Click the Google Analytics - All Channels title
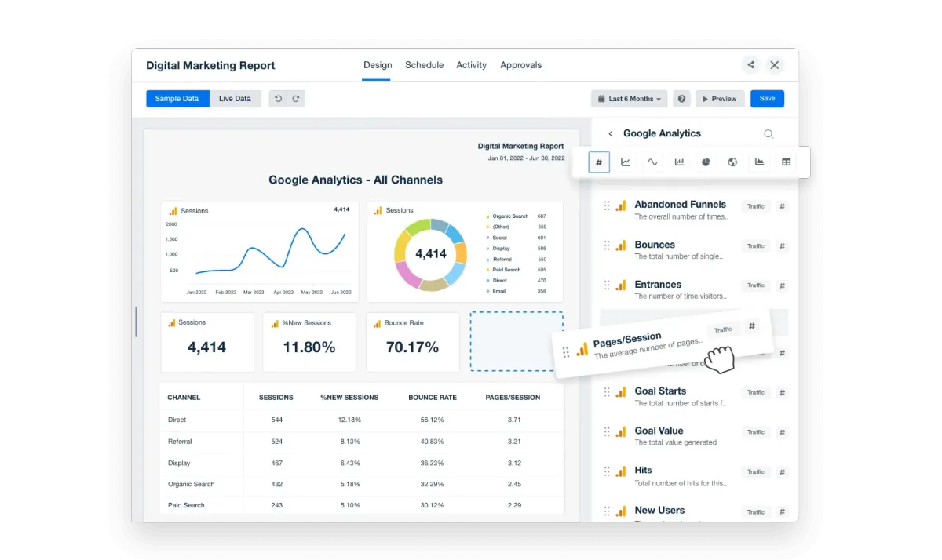Screen dimensions: 942x560 coord(356,180)
